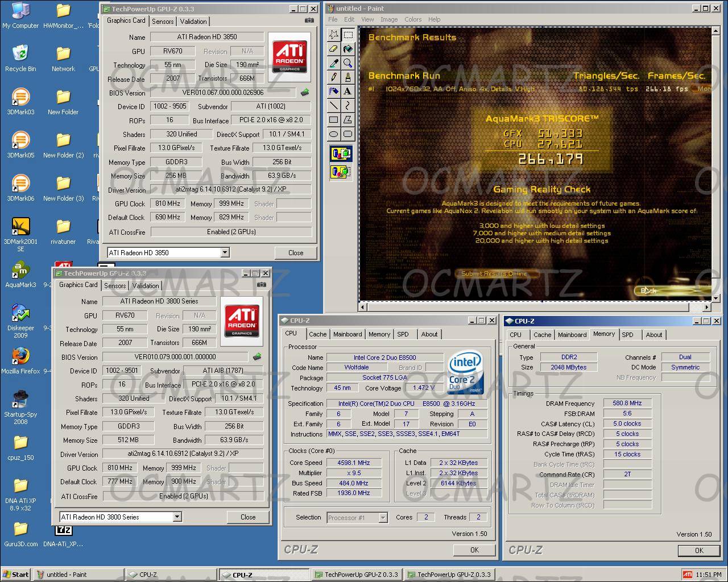Select the Mozilla Firefox desktop icon

tap(20, 361)
